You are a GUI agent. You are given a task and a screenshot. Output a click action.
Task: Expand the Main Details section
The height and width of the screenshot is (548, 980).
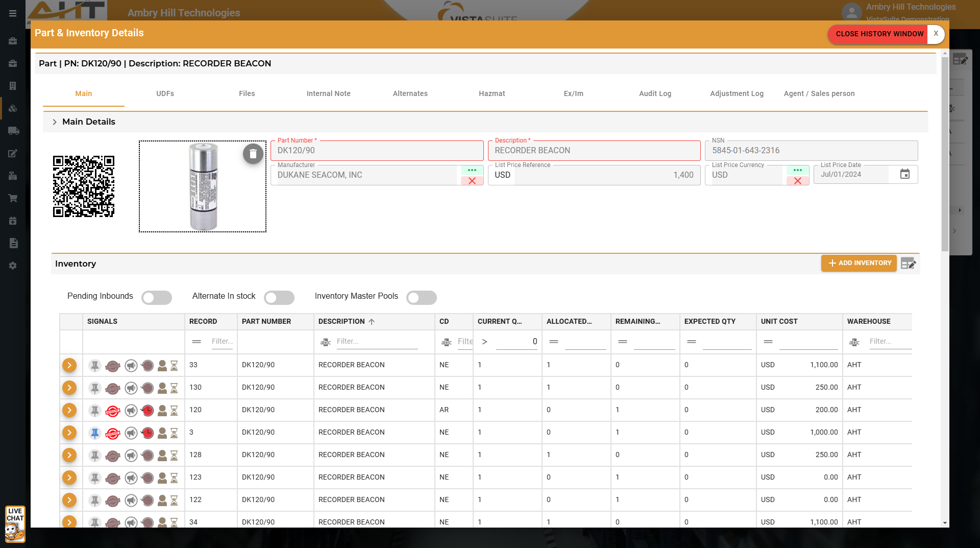[55, 122]
